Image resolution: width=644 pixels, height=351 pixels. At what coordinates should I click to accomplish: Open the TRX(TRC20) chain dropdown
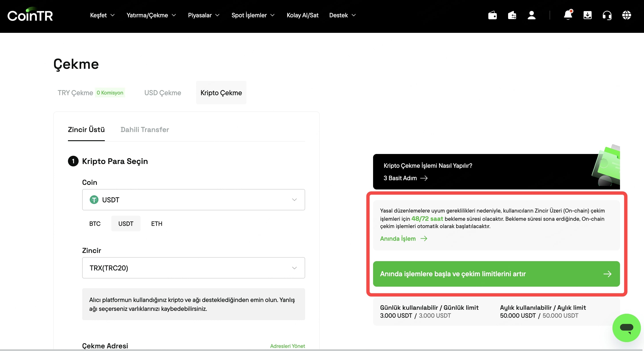[x=193, y=268]
